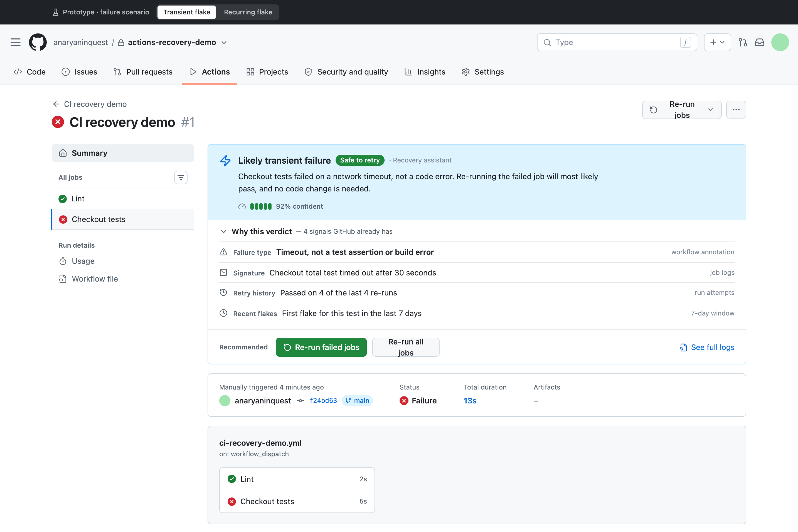Open the plus create-new dropdown
This screenshot has height=532, width=798.
coord(717,42)
